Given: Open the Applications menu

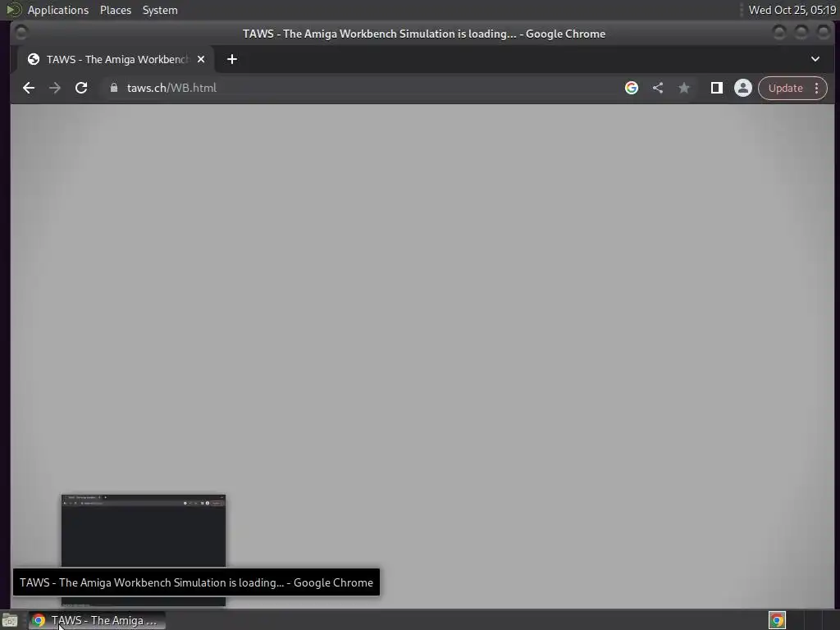Looking at the screenshot, I should click(x=58, y=10).
